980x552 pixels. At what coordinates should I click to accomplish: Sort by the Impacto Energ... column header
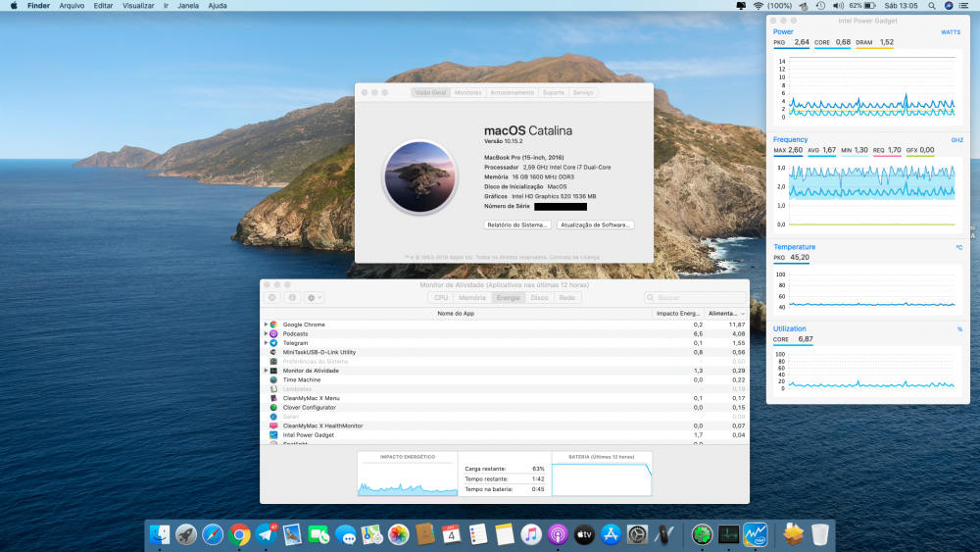click(678, 313)
